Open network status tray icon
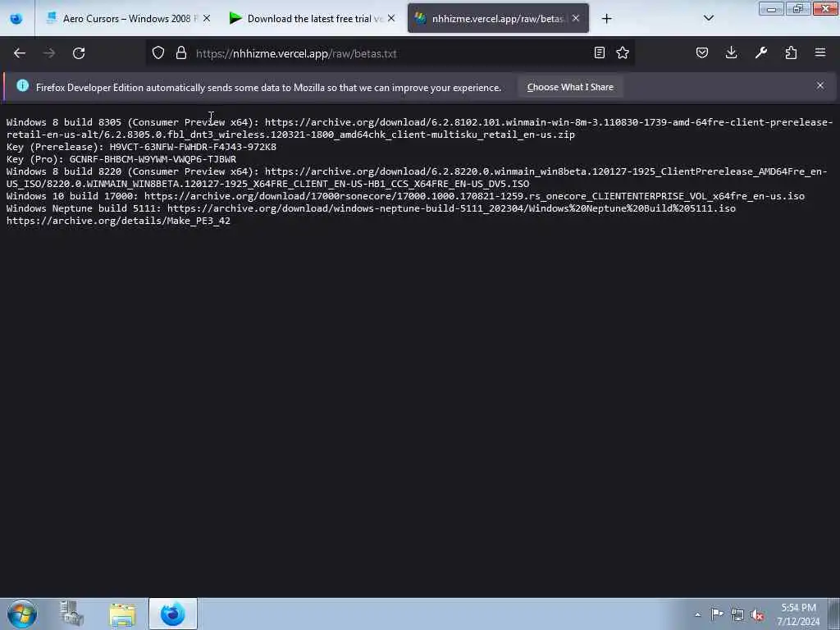Image resolution: width=840 pixels, height=630 pixels. [x=737, y=614]
